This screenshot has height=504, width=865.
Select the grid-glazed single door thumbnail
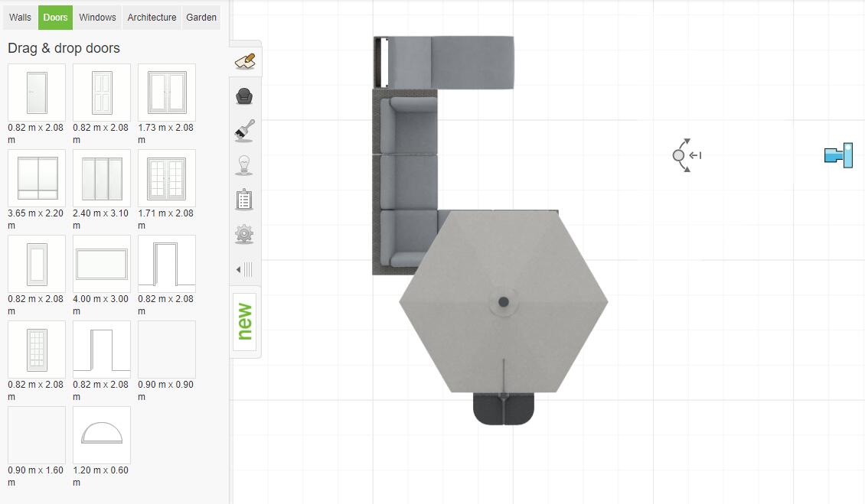37,350
